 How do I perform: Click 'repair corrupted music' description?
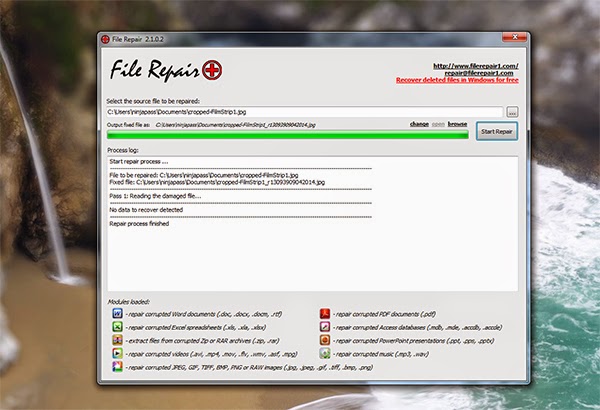pos(381,354)
